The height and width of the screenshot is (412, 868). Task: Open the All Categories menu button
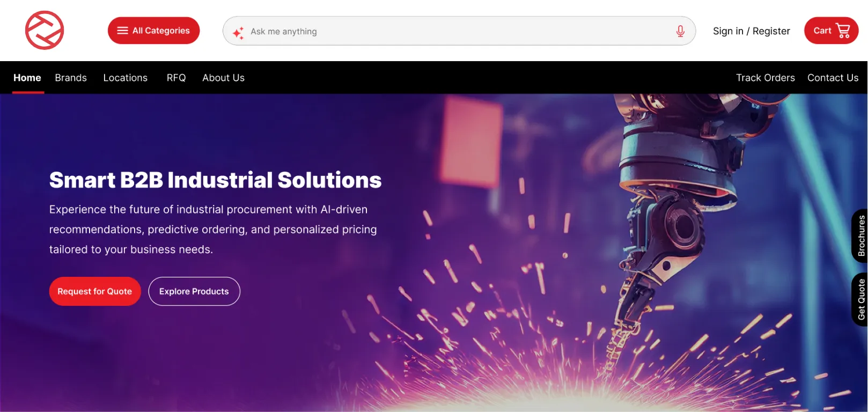pos(154,31)
